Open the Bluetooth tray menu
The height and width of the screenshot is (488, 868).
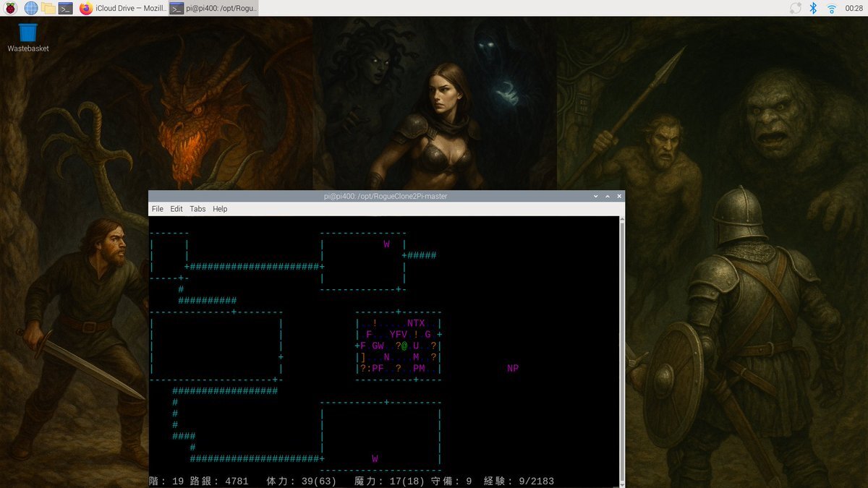pyautogui.click(x=813, y=8)
